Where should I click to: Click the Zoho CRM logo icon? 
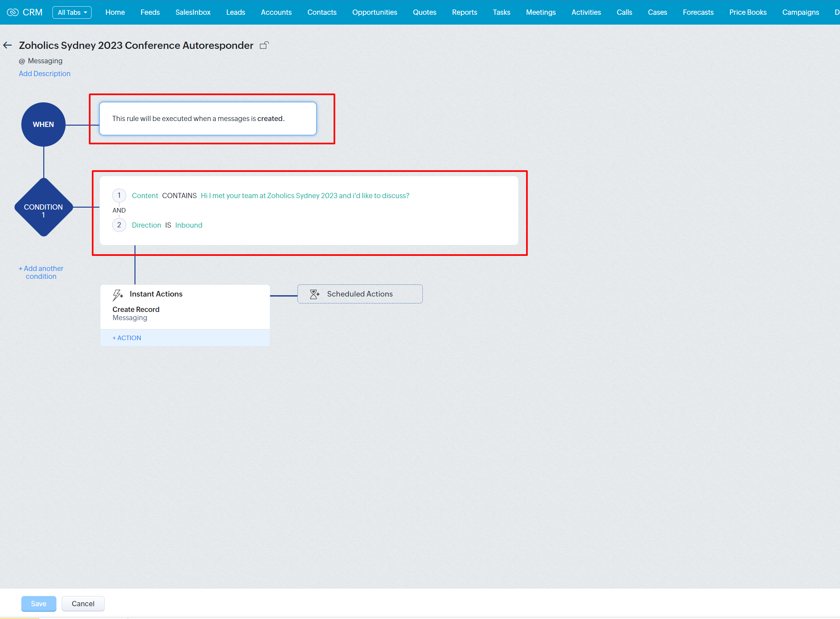[13, 12]
